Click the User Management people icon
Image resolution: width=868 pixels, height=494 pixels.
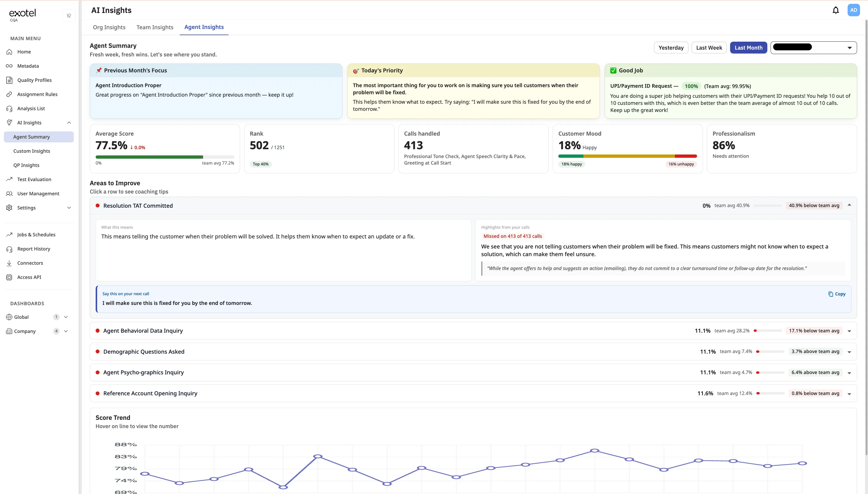9,194
